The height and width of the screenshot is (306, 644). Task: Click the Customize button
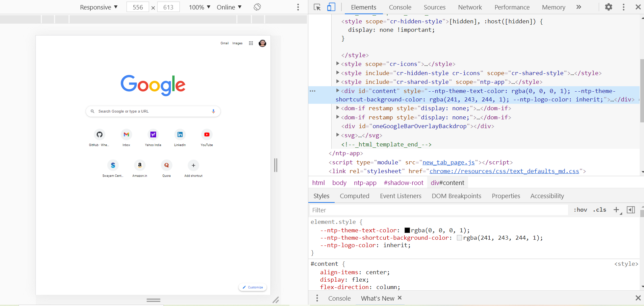click(x=253, y=287)
